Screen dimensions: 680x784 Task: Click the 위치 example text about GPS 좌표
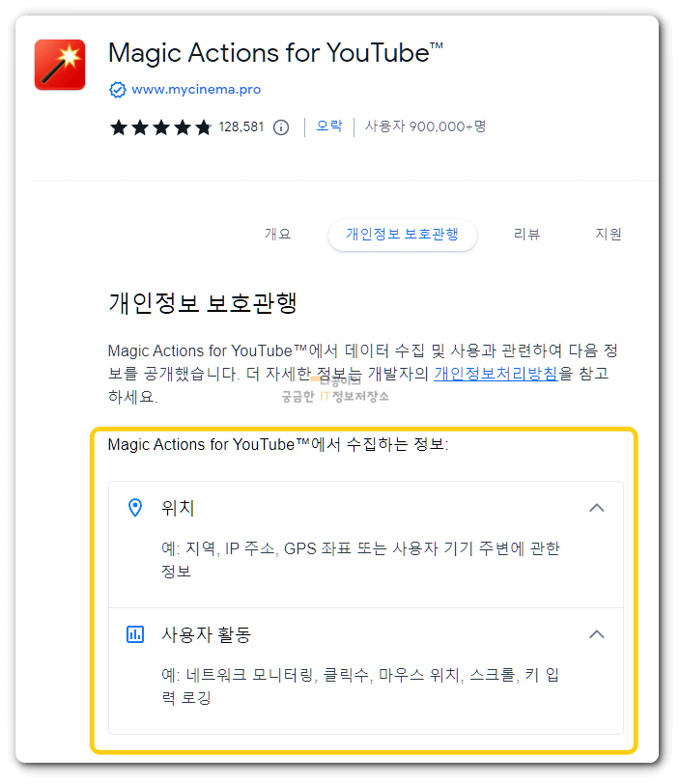click(360, 560)
